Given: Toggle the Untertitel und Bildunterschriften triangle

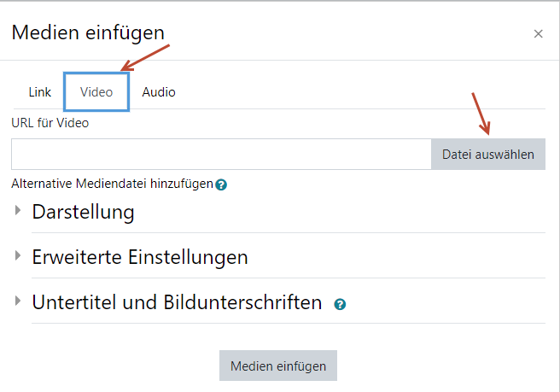Looking at the screenshot, I should 19,301.
